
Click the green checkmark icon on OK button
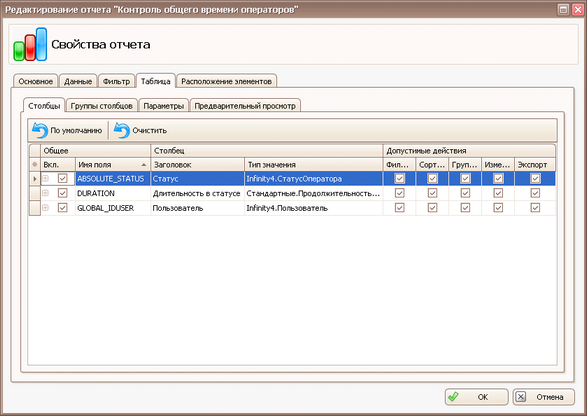[453, 397]
